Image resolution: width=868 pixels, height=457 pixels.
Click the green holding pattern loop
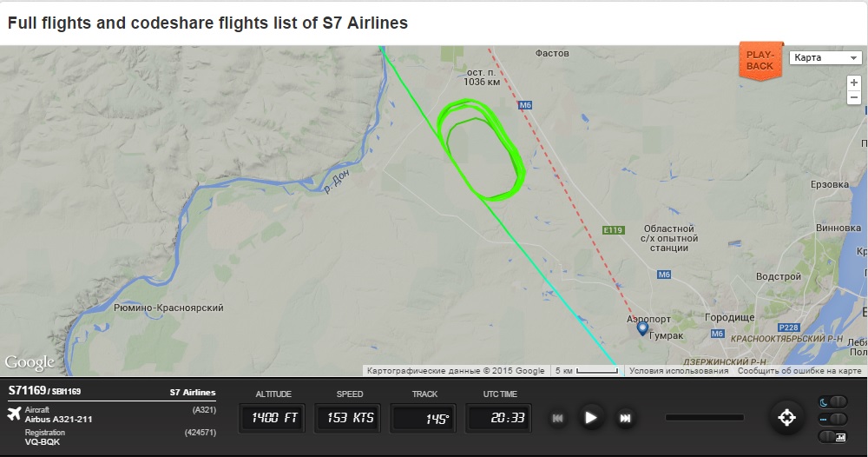[x=481, y=149]
